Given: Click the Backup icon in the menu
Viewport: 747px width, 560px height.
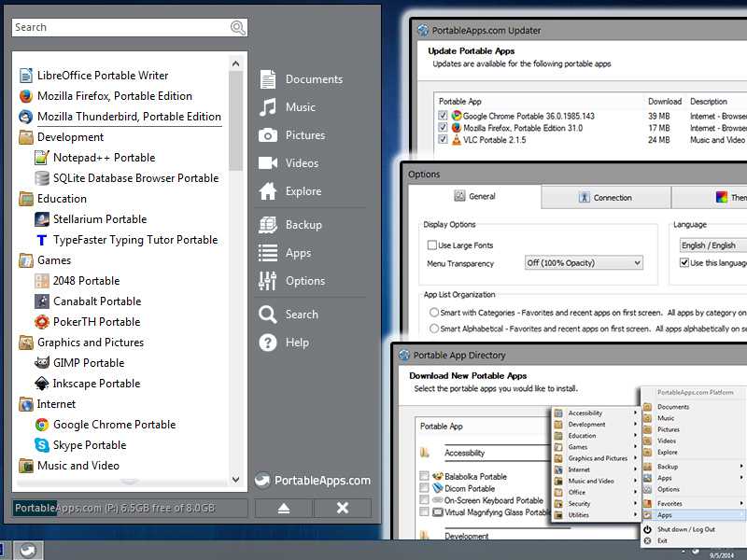Looking at the screenshot, I should coord(268,225).
